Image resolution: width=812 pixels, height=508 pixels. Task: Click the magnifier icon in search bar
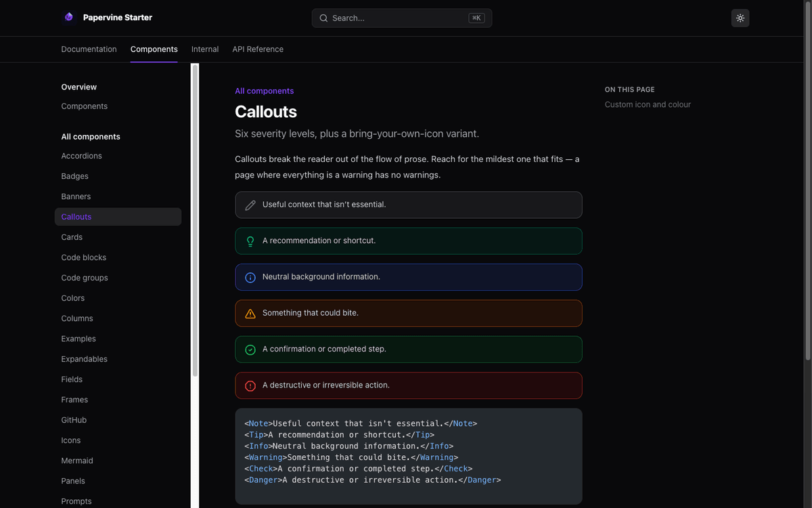coord(323,18)
